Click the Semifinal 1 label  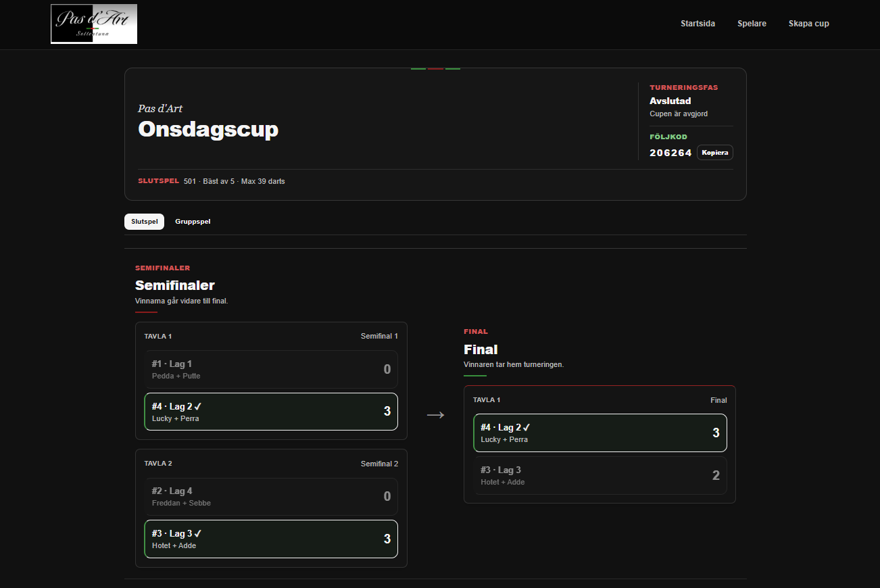tap(379, 336)
